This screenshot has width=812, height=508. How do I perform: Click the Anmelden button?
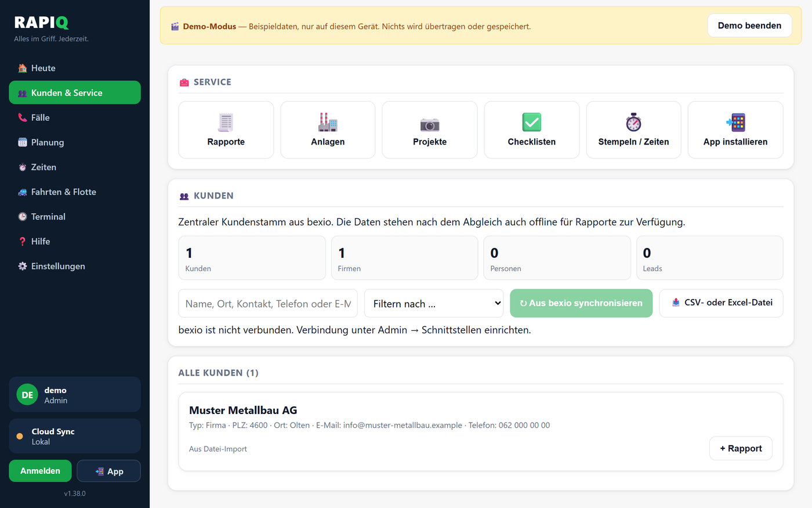click(40, 471)
